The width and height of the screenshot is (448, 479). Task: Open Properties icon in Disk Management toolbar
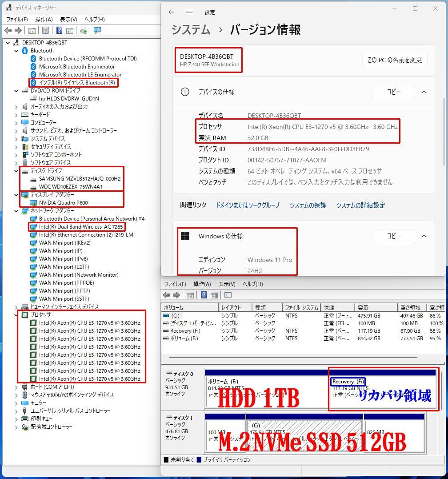coord(228,295)
